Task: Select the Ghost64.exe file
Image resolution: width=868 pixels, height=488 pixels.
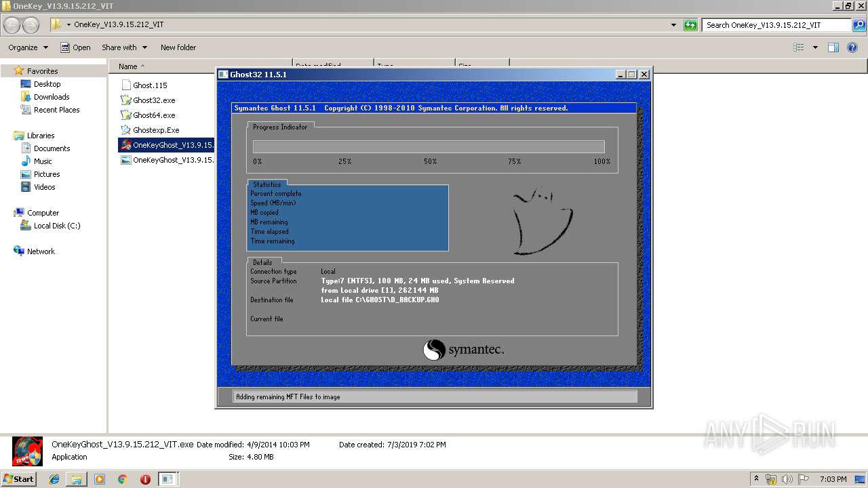Action: tap(154, 115)
